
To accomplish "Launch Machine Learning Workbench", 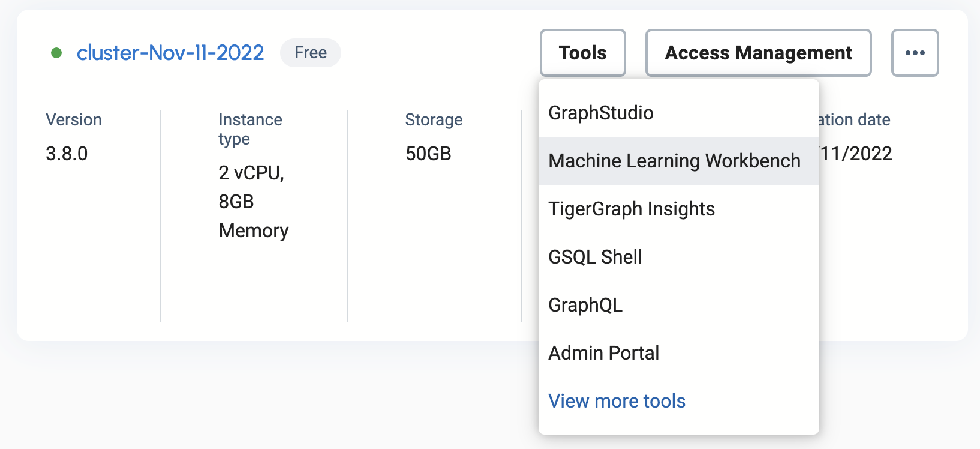I will [679, 161].
